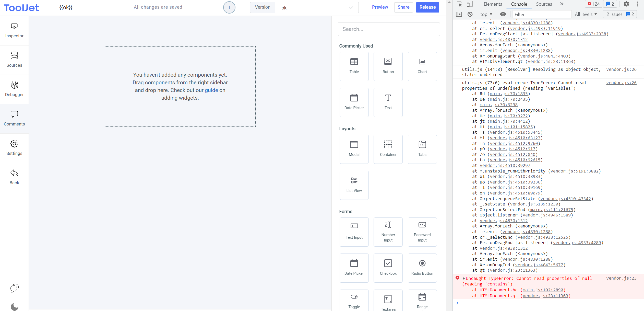Viewport: 644px width, 311px height.
Task: Select the Radio Button component
Action: (x=422, y=267)
